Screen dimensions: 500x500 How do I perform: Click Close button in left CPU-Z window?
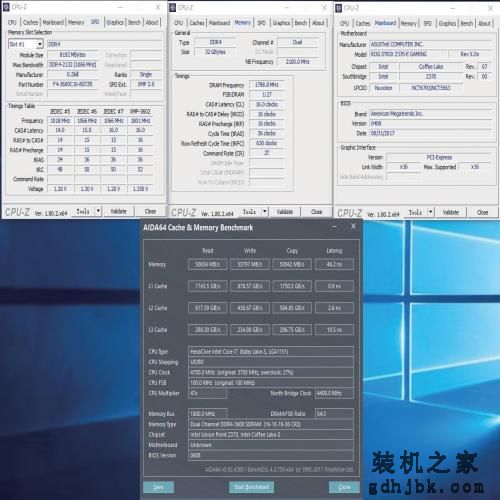(150, 211)
